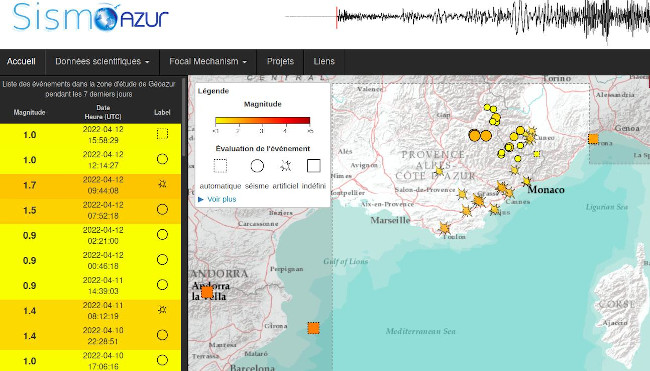Click the artificial star icon for event 08:12:19
The image size is (650, 371).
(x=162, y=310)
